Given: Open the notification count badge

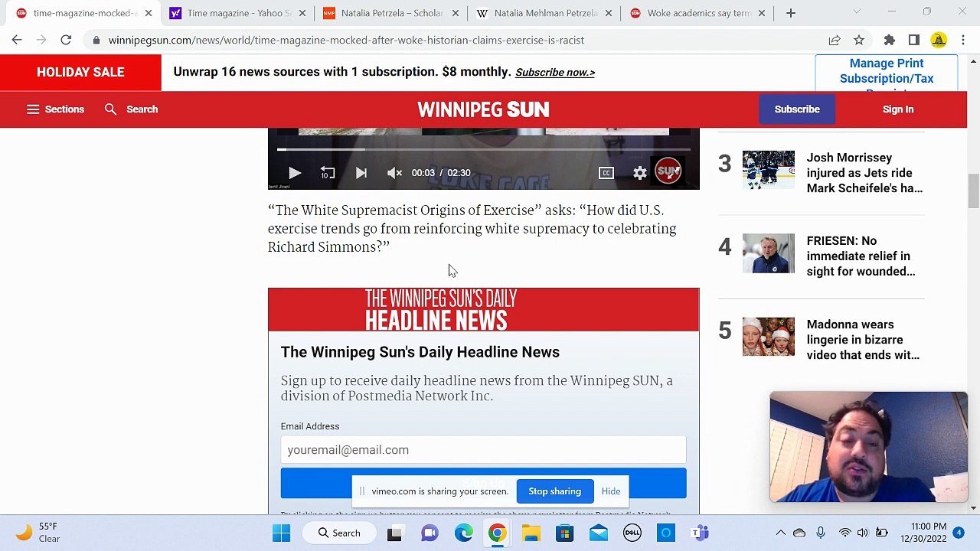Looking at the screenshot, I should click(x=959, y=533).
